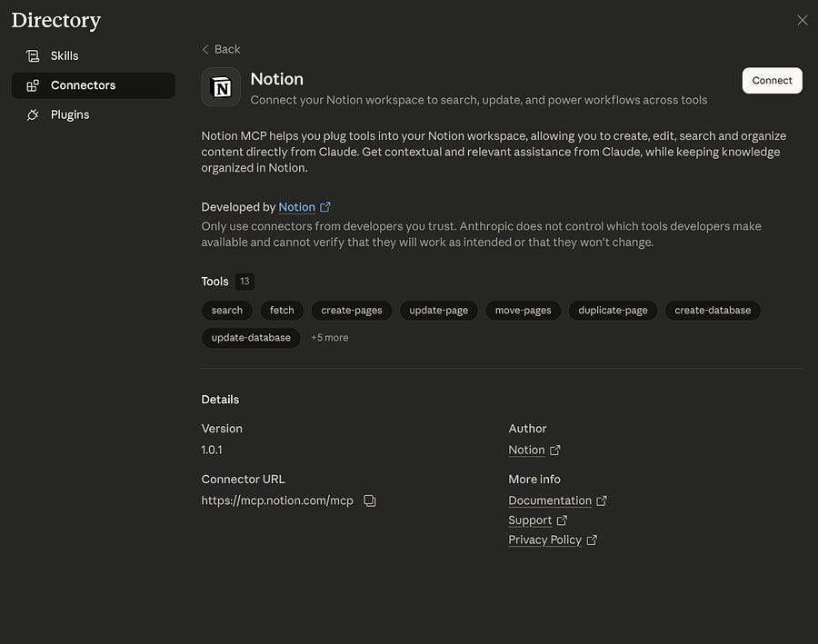Click external link icon beside Developed by Notion
The image size is (818, 644).
325,207
